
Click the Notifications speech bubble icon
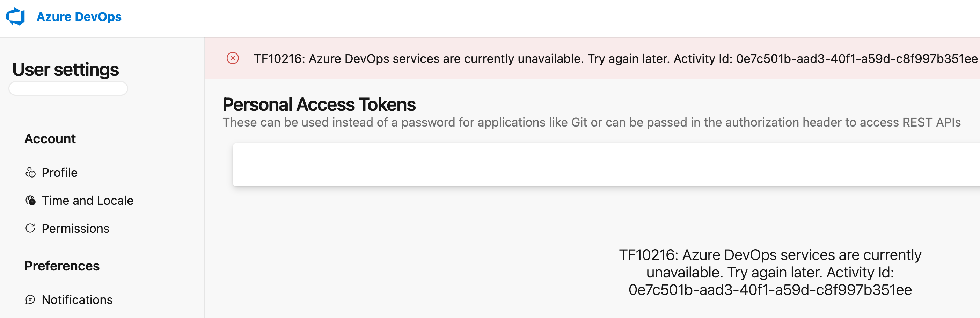[x=30, y=299]
